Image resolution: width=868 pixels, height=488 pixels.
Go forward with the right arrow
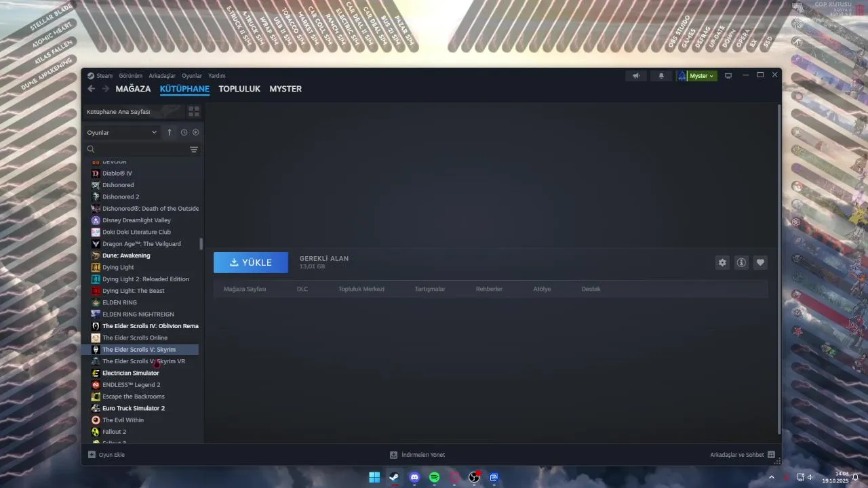coord(105,89)
